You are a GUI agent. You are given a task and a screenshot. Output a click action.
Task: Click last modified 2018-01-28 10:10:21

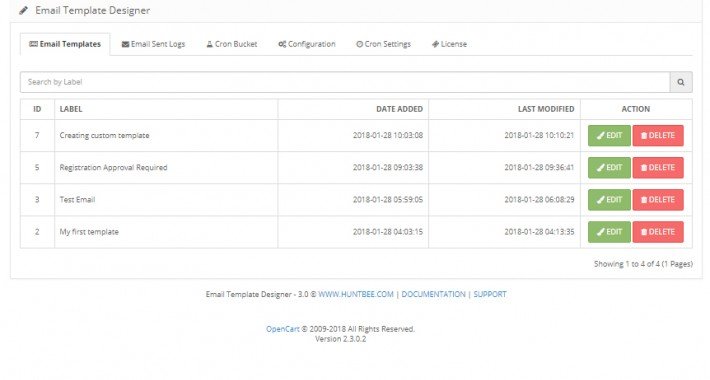[x=539, y=135]
